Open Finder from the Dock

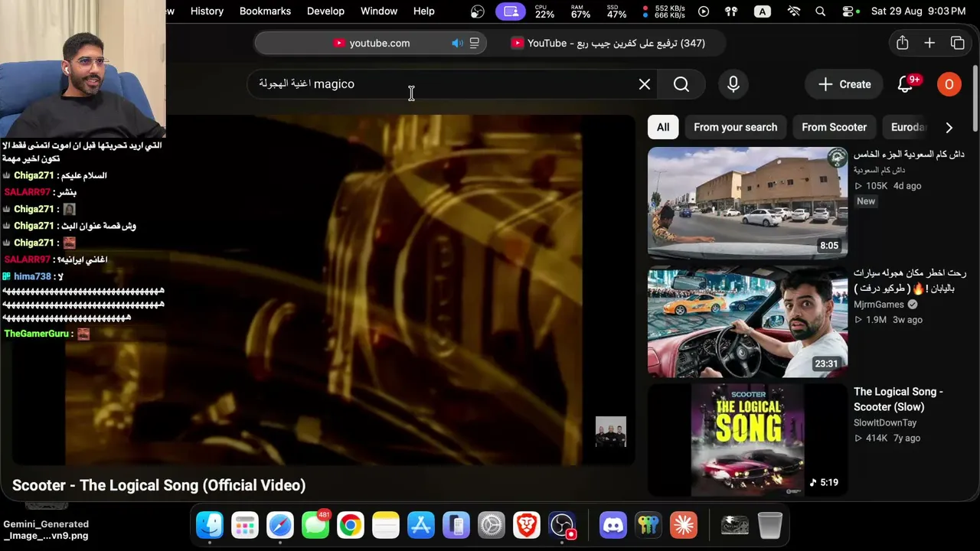point(210,525)
